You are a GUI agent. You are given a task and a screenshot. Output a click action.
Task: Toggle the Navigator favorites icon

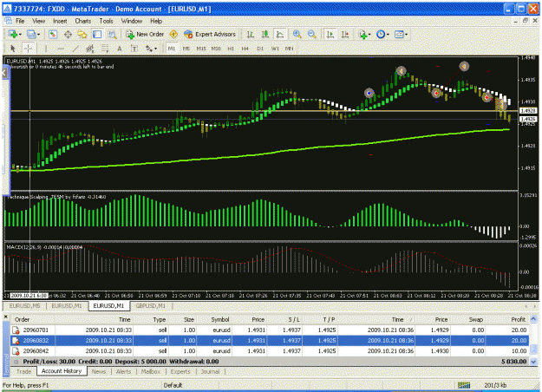(x=82, y=34)
